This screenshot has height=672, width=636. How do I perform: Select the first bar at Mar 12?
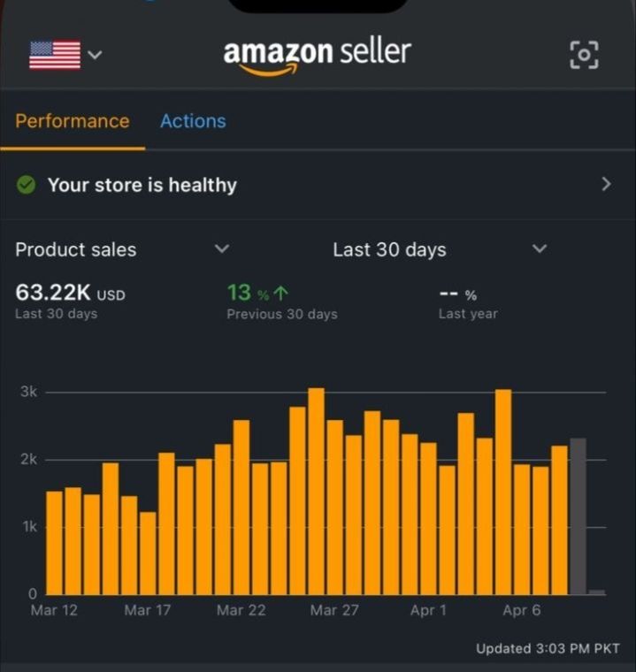pyautogui.click(x=54, y=542)
